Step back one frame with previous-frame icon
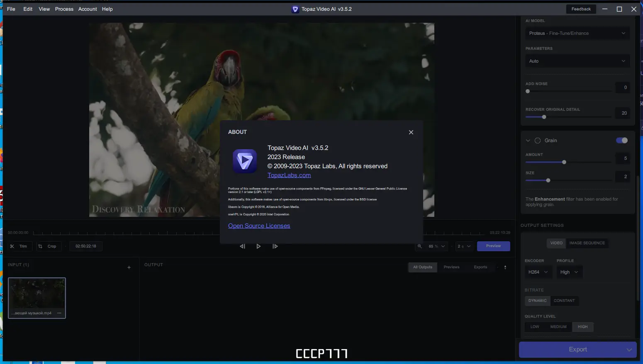The image size is (643, 364). pyautogui.click(x=242, y=246)
